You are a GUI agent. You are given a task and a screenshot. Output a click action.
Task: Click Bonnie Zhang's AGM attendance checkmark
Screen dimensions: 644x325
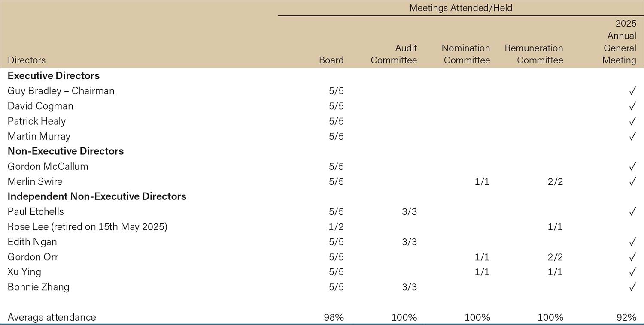pyautogui.click(x=632, y=287)
